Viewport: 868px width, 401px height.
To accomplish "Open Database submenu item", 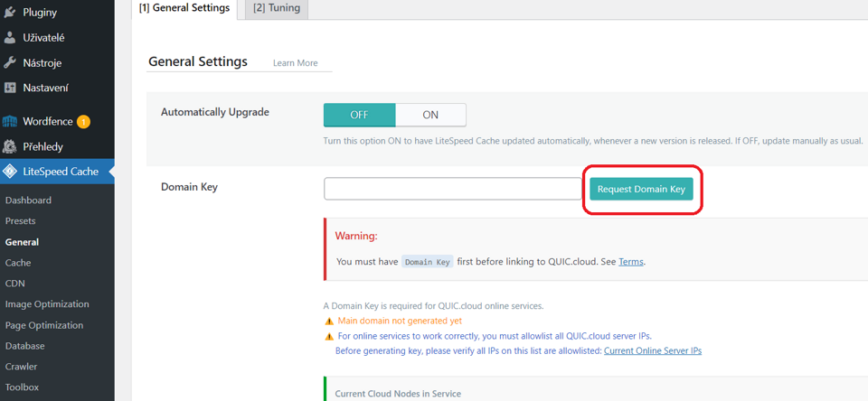I will [x=25, y=346].
